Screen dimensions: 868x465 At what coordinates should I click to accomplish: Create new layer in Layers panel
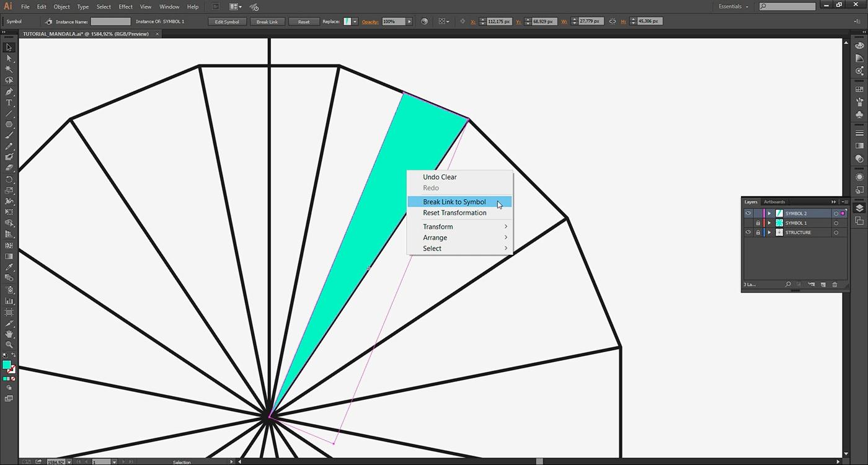[823, 285]
